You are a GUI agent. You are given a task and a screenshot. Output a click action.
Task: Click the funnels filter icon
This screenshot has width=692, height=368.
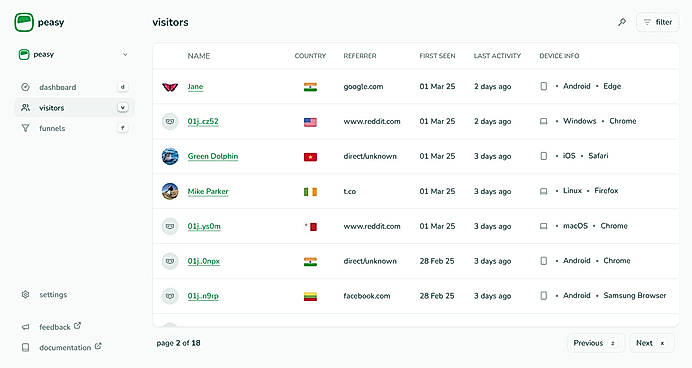tap(26, 128)
